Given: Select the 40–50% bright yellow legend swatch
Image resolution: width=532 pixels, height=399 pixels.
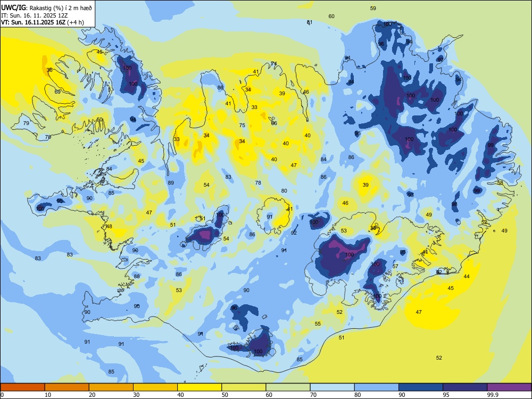Looking at the screenshot, I should pos(199,387).
